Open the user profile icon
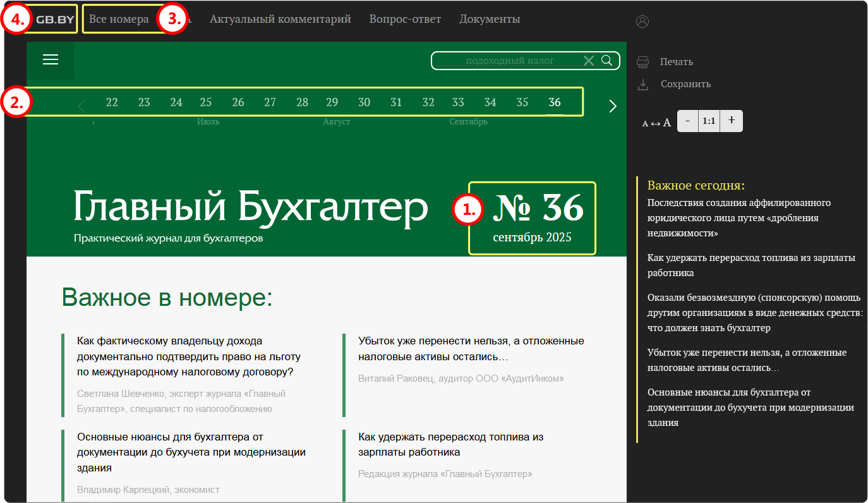 [642, 21]
